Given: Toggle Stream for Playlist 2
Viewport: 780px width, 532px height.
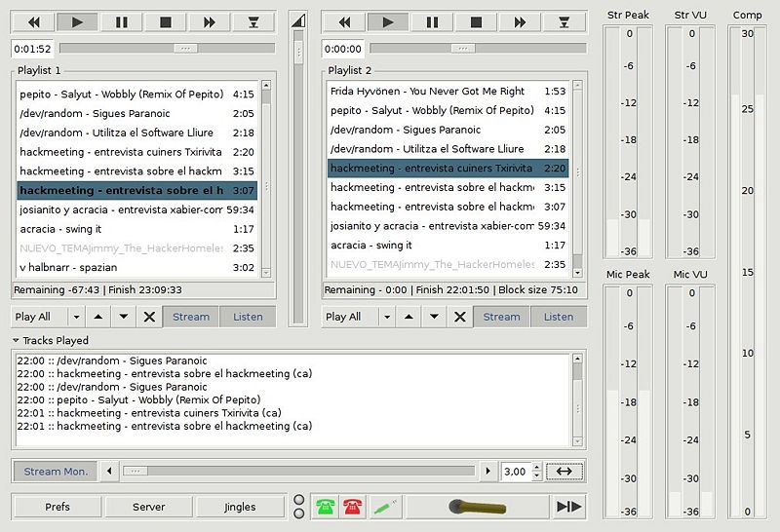Looking at the screenshot, I should (x=501, y=317).
